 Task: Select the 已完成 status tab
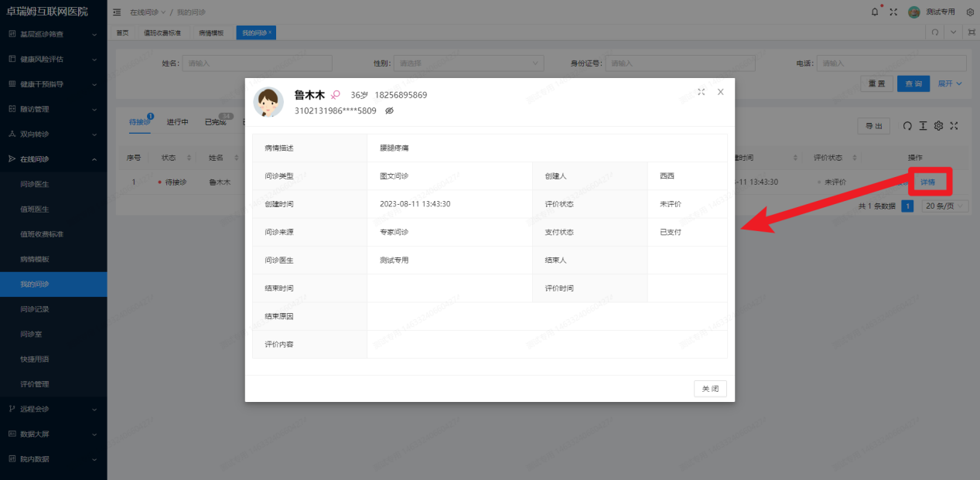(215, 122)
